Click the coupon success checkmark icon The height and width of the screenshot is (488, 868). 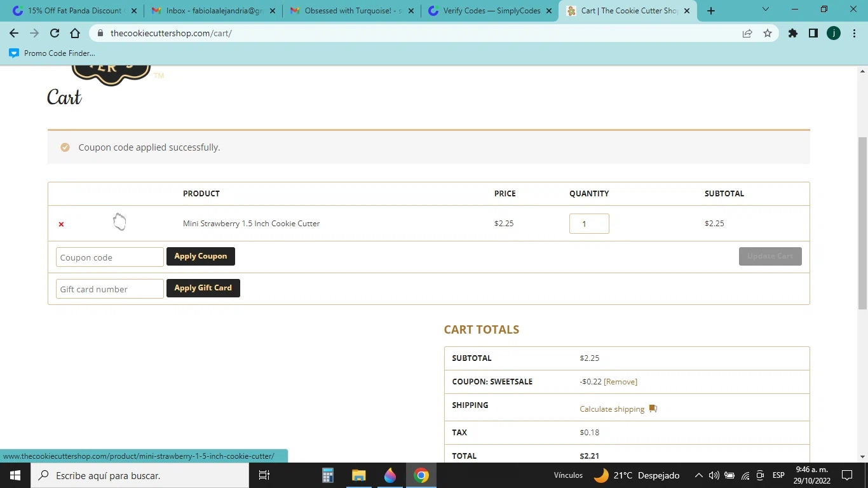(x=65, y=147)
